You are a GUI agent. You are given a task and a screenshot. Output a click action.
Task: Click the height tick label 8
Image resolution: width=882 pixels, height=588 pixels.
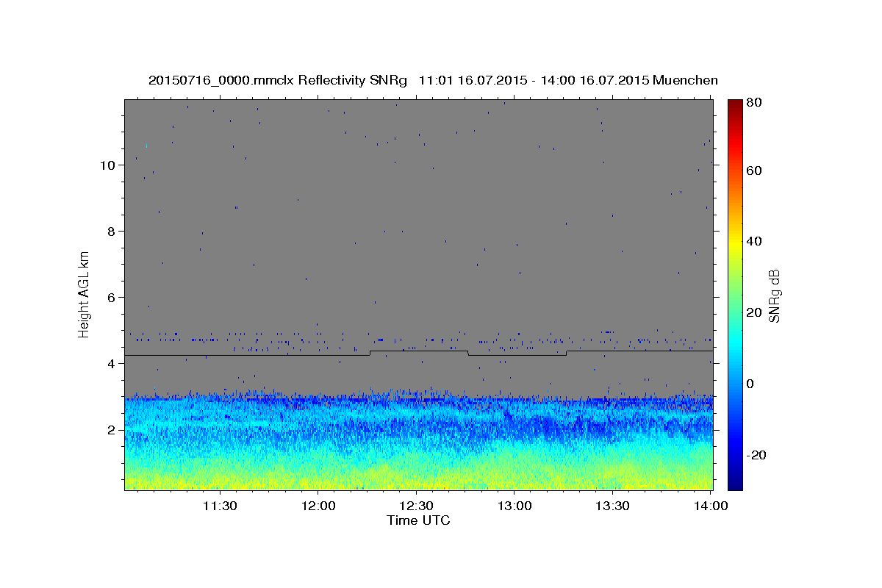[x=112, y=231]
